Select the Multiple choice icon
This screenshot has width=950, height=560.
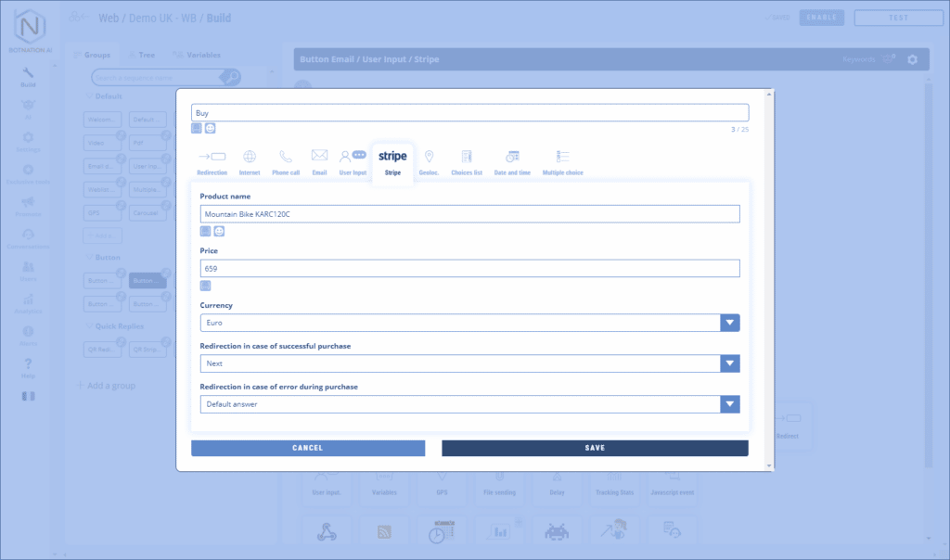tap(562, 157)
